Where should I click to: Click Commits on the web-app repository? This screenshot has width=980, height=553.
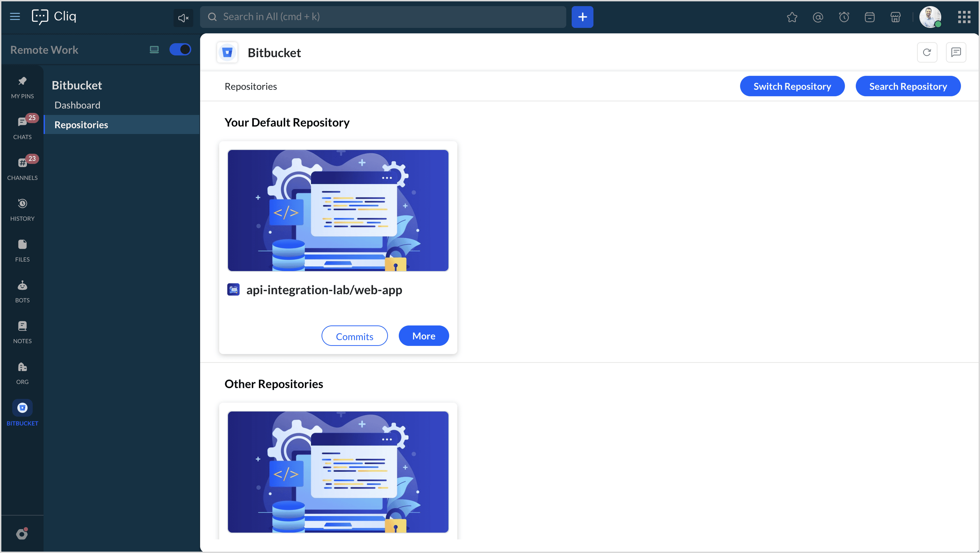click(354, 336)
